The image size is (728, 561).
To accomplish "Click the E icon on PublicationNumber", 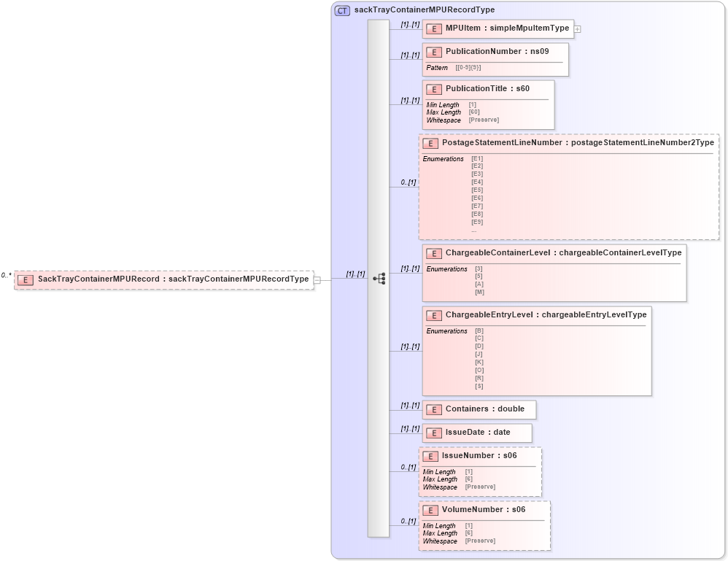I will point(434,52).
